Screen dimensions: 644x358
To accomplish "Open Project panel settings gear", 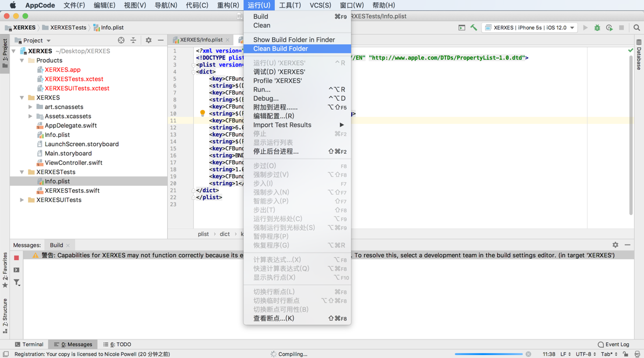I will (148, 40).
